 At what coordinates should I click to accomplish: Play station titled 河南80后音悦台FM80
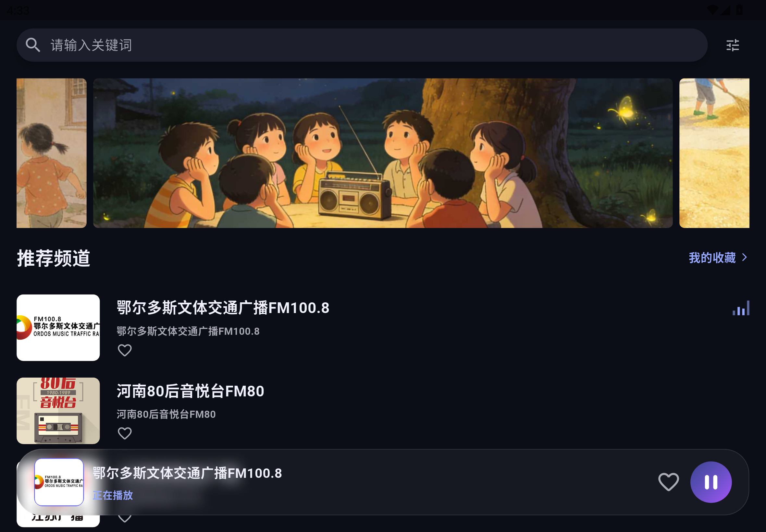[x=190, y=391]
